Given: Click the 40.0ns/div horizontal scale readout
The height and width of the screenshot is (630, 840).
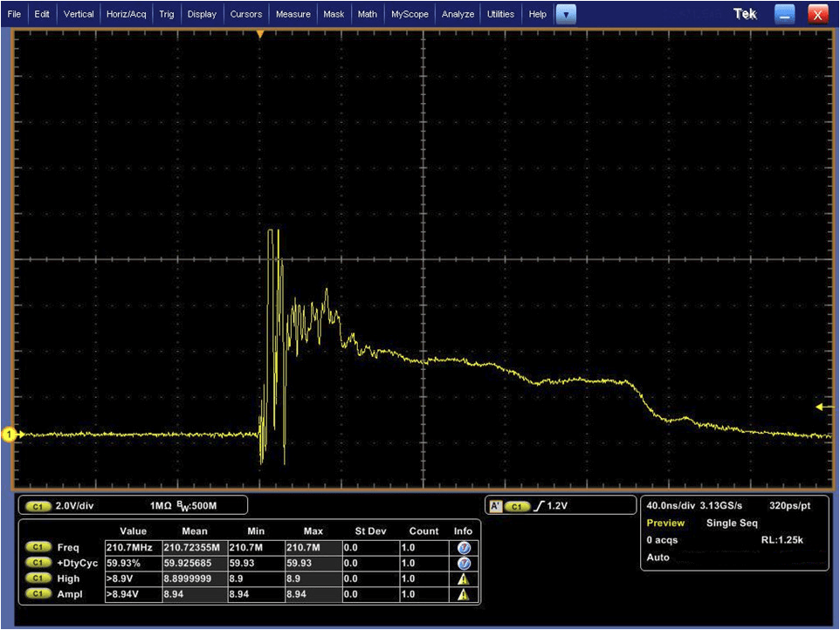Looking at the screenshot, I should (x=671, y=505).
